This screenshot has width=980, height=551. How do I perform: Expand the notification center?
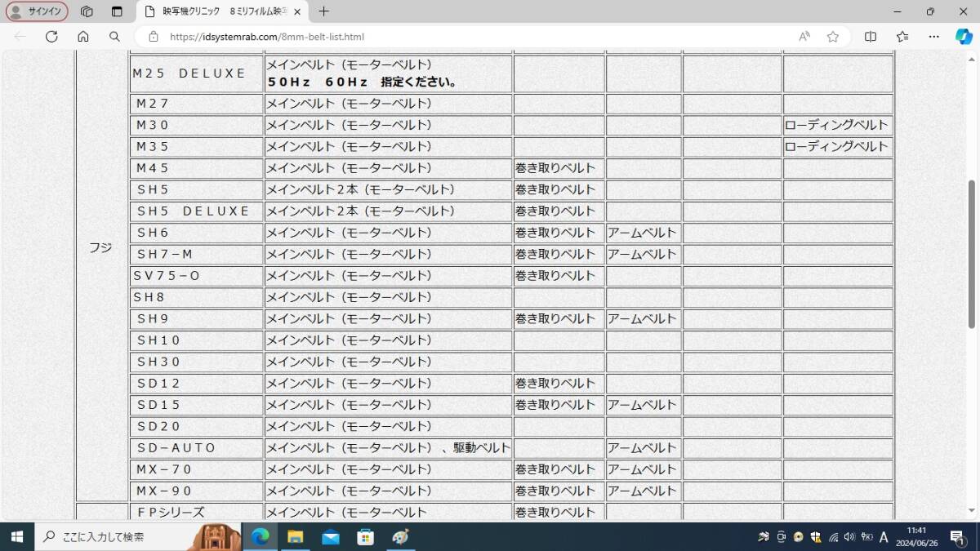(x=958, y=537)
